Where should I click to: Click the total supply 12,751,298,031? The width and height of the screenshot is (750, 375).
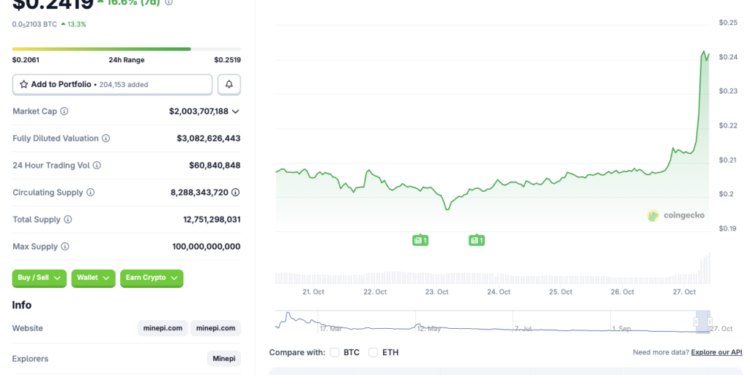pos(212,220)
